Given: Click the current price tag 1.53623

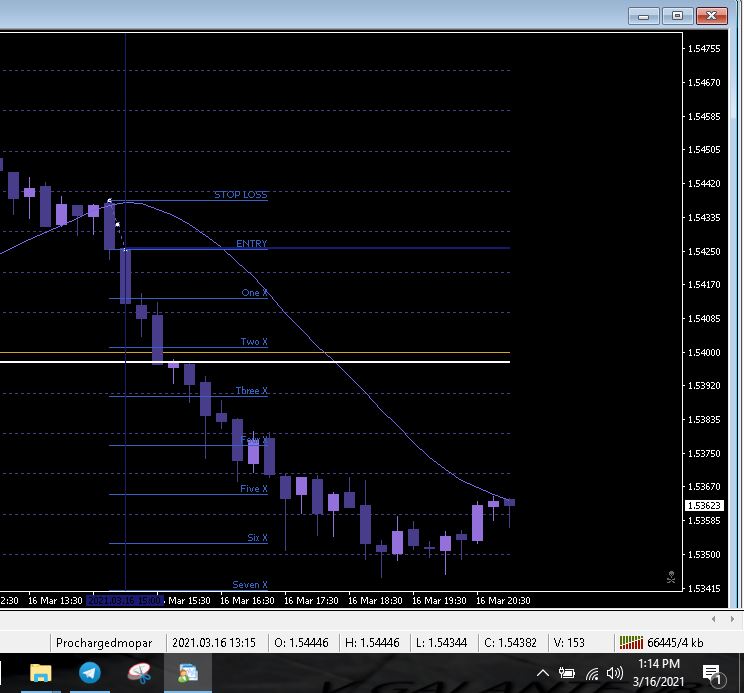Looking at the screenshot, I should point(705,506).
